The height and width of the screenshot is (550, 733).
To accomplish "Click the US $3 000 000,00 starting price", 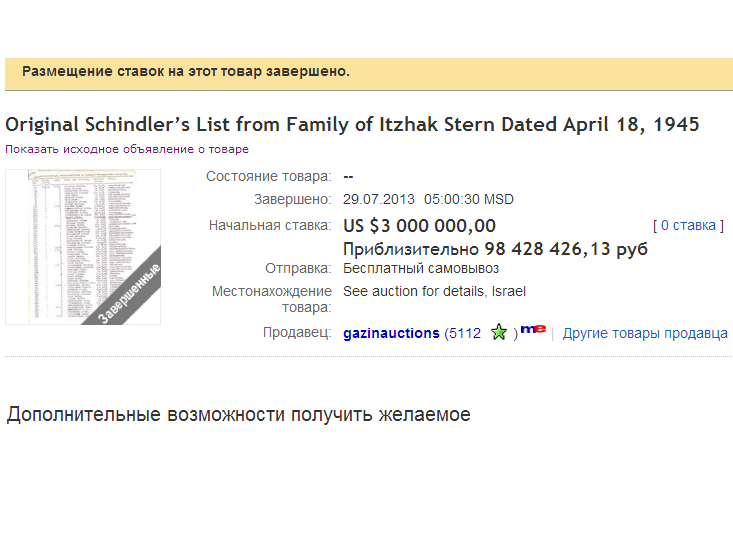I will pos(419,226).
